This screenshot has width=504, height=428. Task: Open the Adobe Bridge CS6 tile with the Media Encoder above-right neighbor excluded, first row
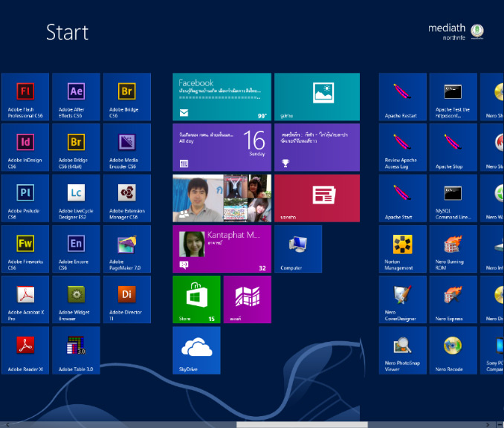pyautogui.click(x=127, y=97)
